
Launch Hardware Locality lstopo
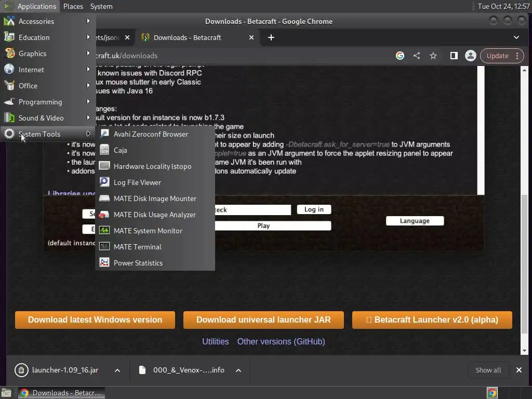point(155,166)
